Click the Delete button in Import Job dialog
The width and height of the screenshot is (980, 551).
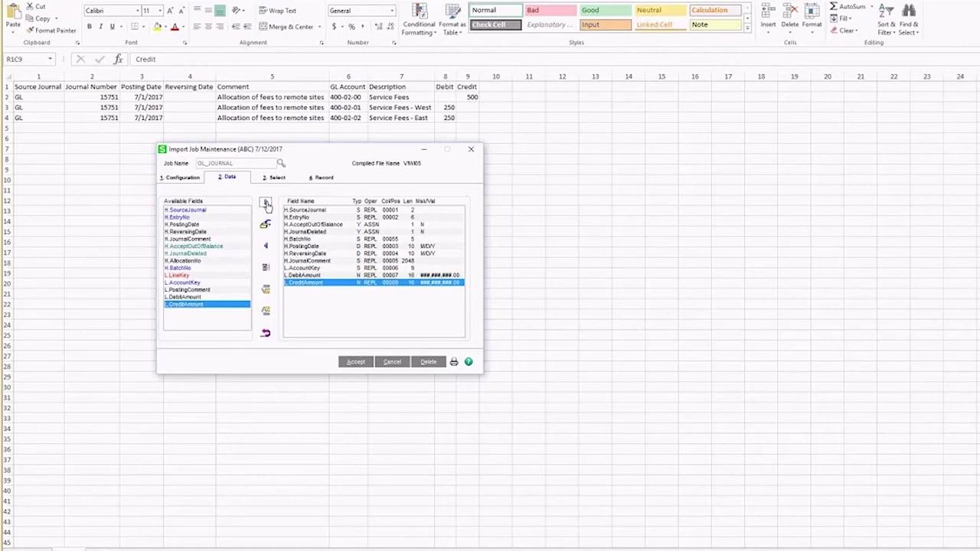[428, 361]
